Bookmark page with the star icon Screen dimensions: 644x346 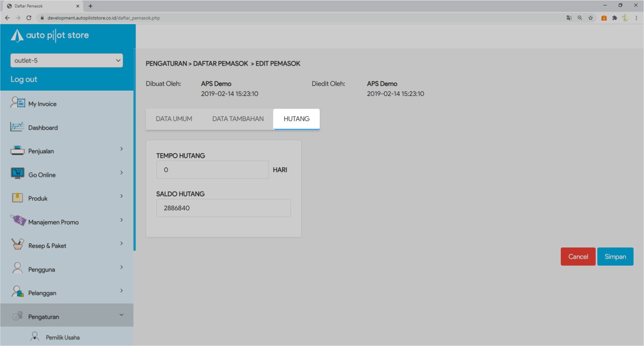tap(591, 18)
